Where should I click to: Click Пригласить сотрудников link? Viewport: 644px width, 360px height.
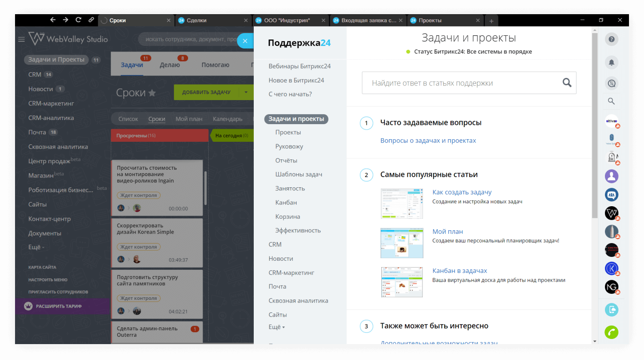pyautogui.click(x=58, y=292)
